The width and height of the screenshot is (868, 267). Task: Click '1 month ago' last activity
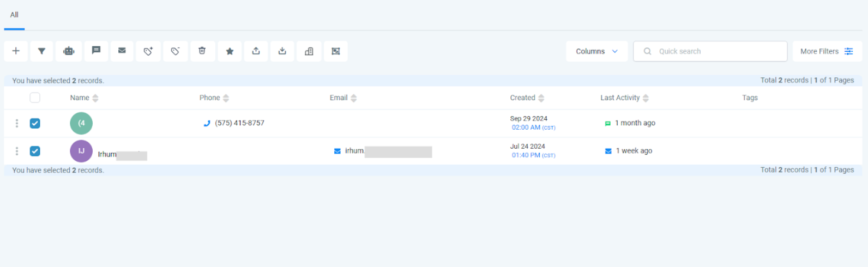pos(635,123)
